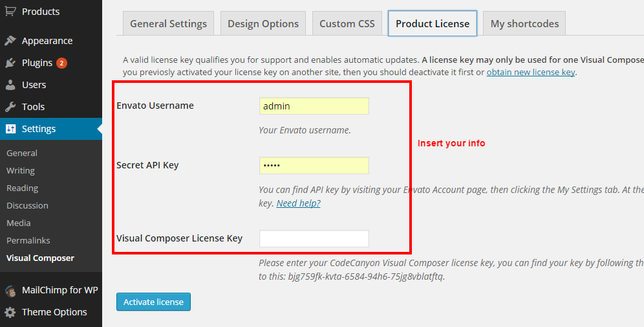Click the Plugins update count badge
The height and width of the screenshot is (327, 644).
pos(61,63)
